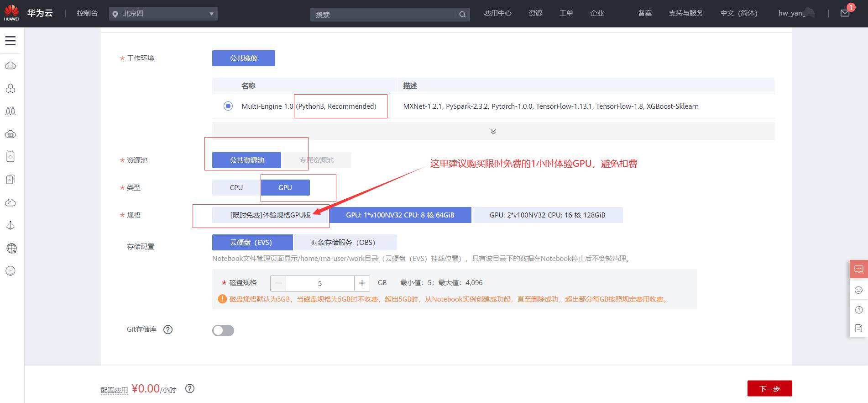Open the 企业 menu
Screen dimensions: 868x403
click(597, 13)
